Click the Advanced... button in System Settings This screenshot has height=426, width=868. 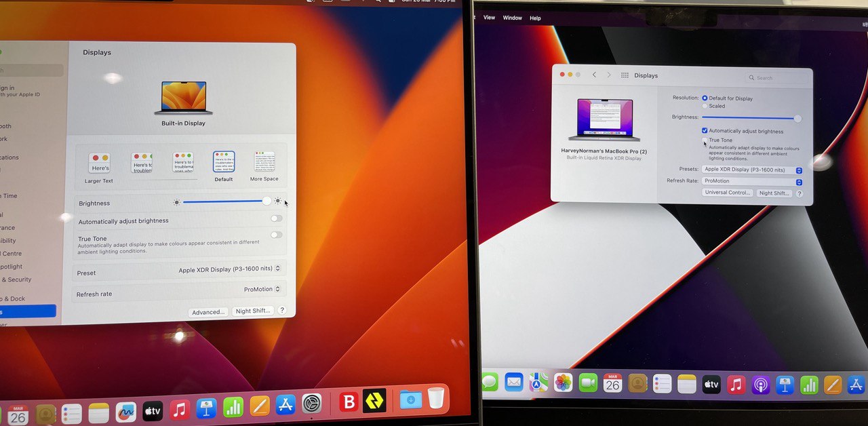point(208,312)
